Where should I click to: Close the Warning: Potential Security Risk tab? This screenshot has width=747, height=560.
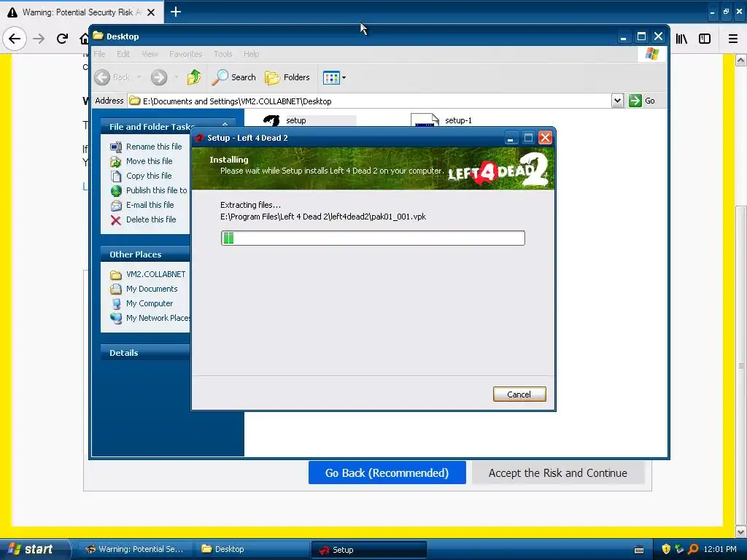click(x=151, y=12)
